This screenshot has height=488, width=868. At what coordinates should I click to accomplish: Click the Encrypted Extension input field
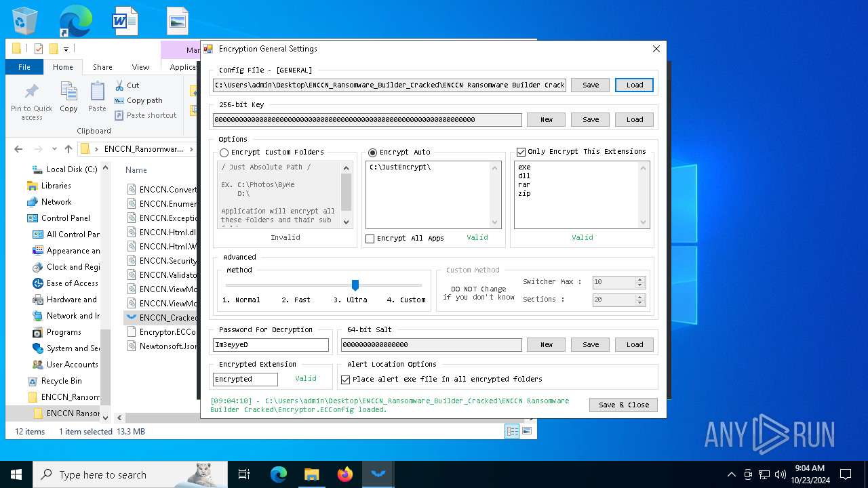[245, 380]
